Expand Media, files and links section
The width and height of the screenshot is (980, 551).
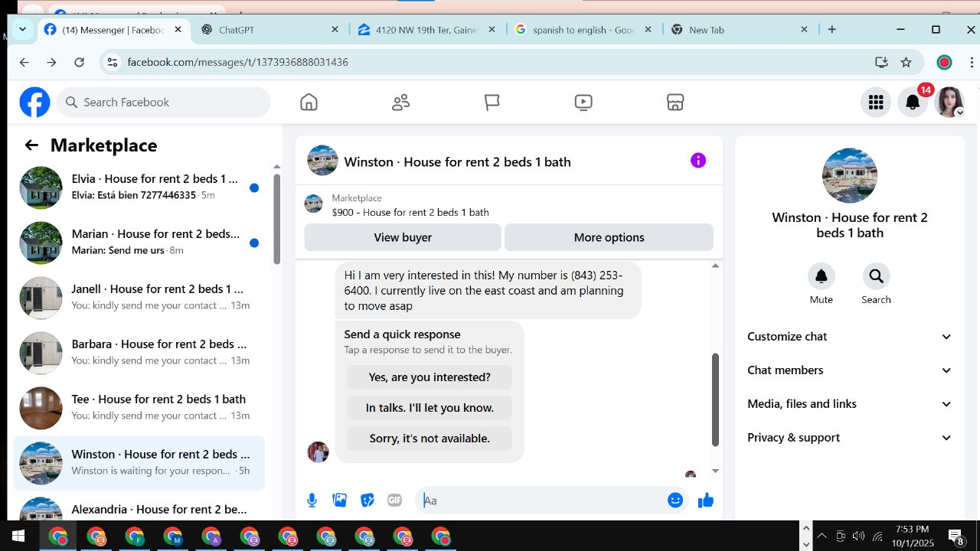coord(850,404)
